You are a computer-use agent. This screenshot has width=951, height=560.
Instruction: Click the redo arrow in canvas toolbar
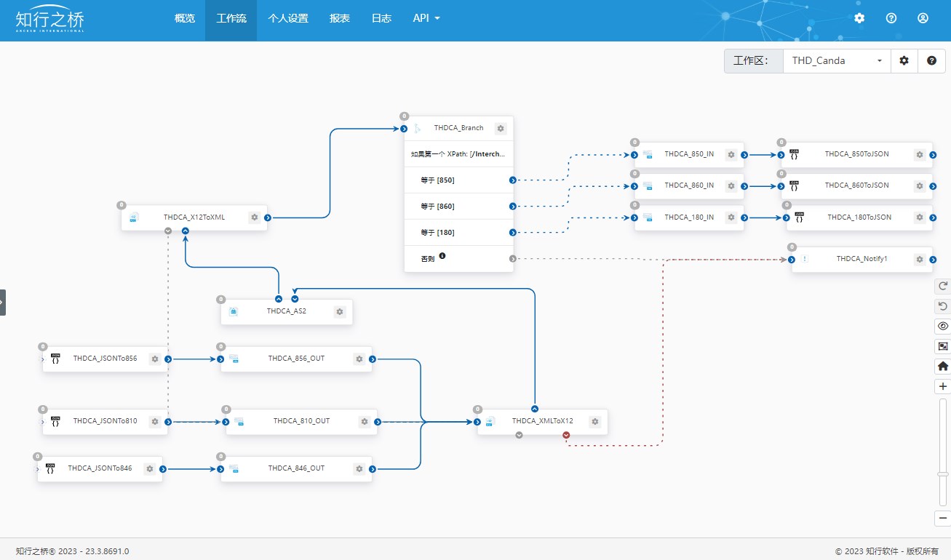coord(943,286)
